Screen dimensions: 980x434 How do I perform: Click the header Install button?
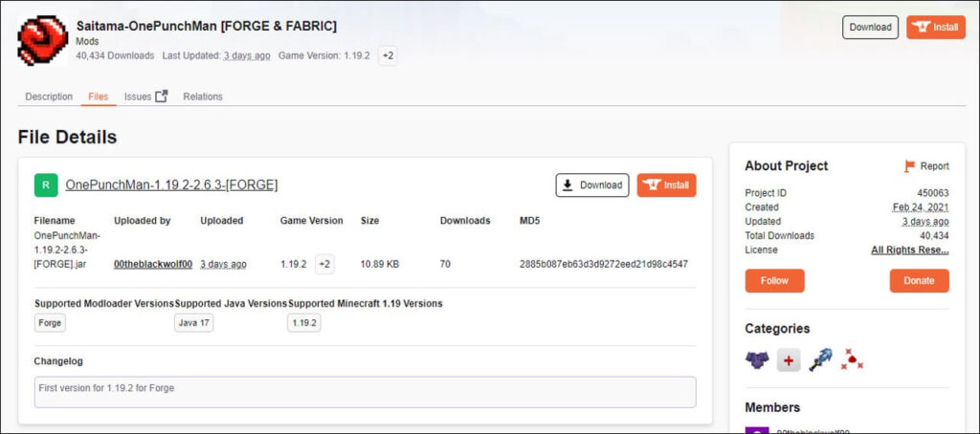pyautogui.click(x=936, y=28)
